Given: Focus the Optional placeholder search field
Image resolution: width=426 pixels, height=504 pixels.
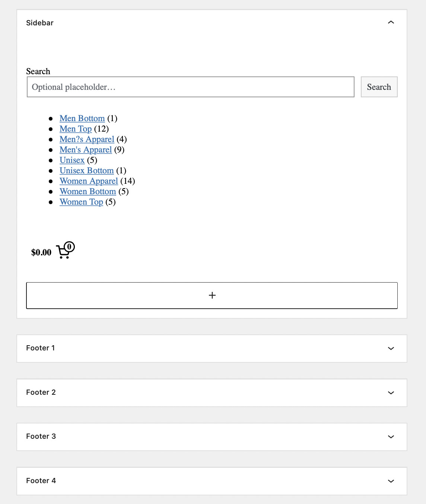Looking at the screenshot, I should tap(191, 87).
